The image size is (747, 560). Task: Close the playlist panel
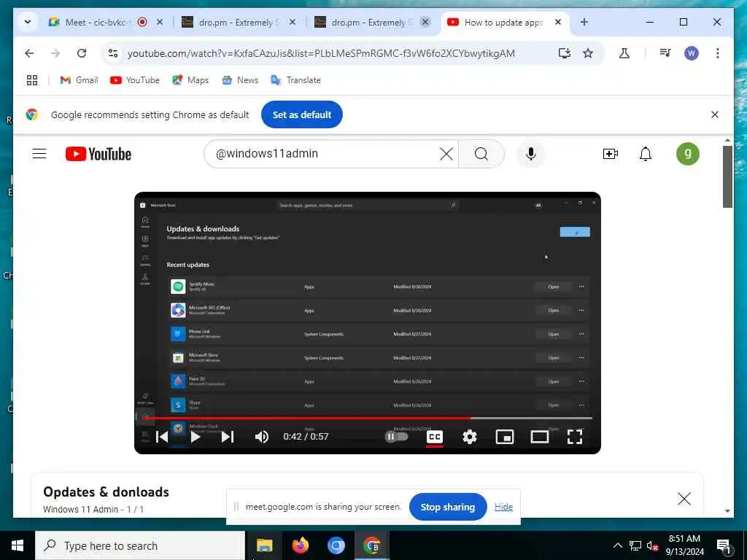pos(684,499)
